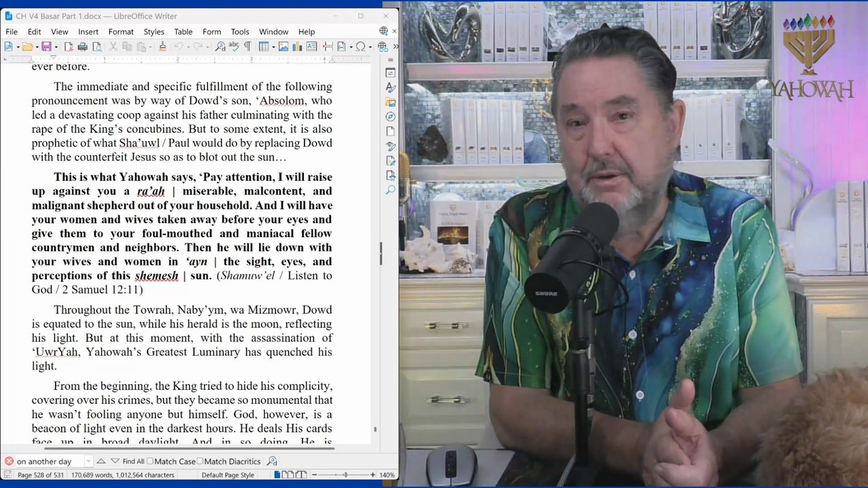Click the sidebar magnifier Find icon
Screen dimensions: 868x488
(391, 190)
